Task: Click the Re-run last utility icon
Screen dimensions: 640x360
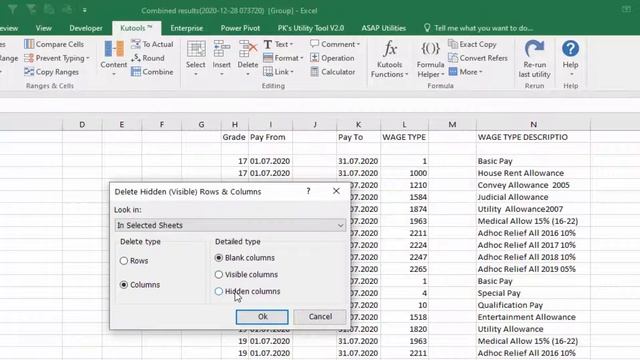Action: pyautogui.click(x=534, y=48)
